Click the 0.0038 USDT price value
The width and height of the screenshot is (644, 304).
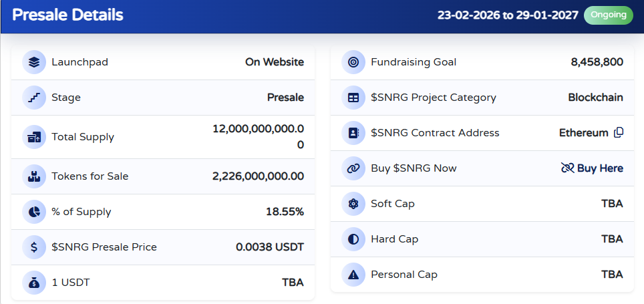(x=270, y=247)
